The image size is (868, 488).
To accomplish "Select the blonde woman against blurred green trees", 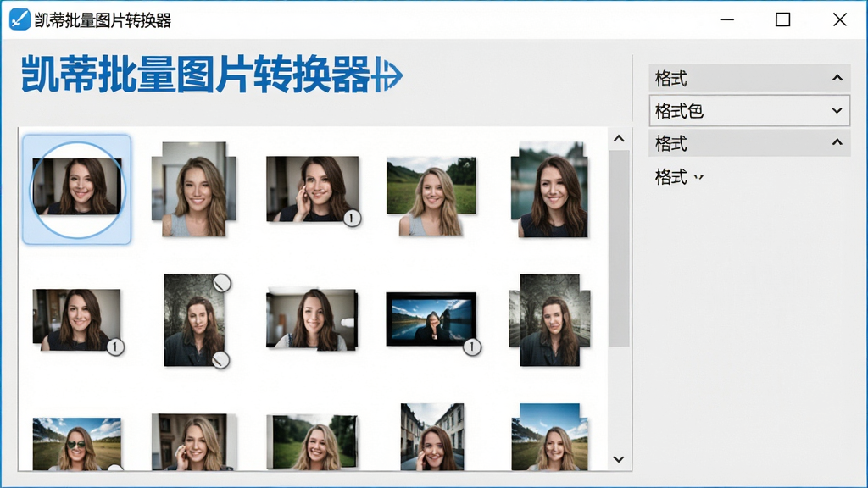I will tap(312, 442).
